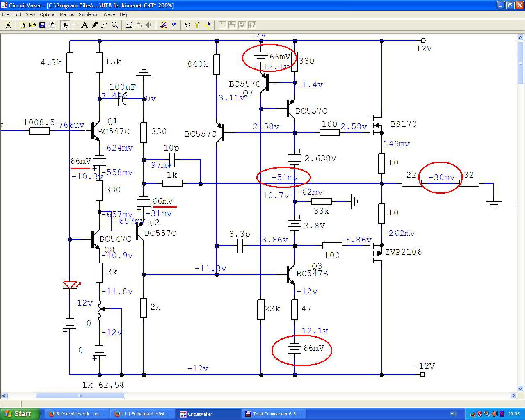Click the print icon in toolbar
525x420 pixels.
(x=52, y=25)
